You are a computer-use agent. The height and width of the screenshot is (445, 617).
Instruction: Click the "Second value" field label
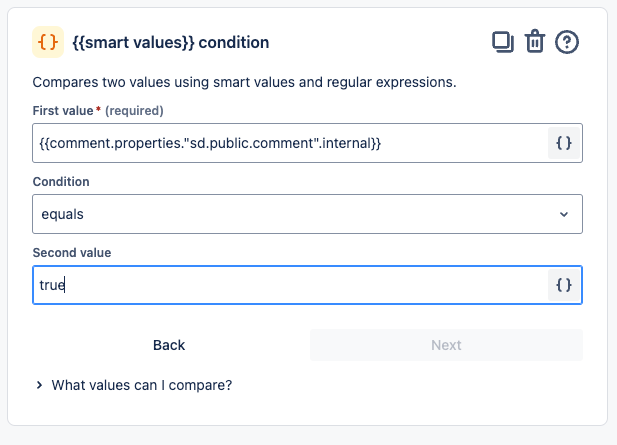[x=72, y=253]
